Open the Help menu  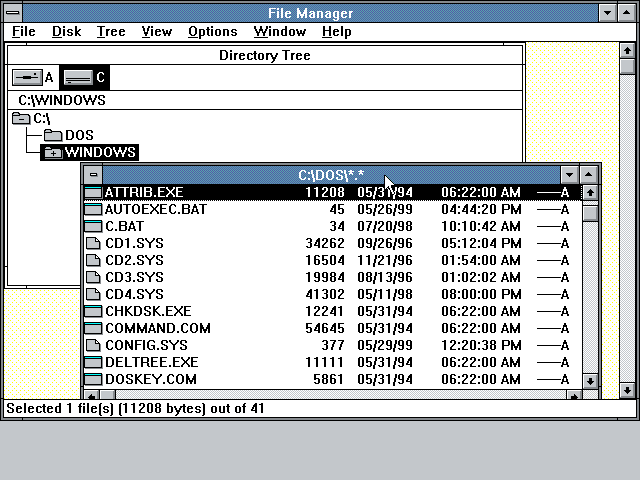coord(337,31)
